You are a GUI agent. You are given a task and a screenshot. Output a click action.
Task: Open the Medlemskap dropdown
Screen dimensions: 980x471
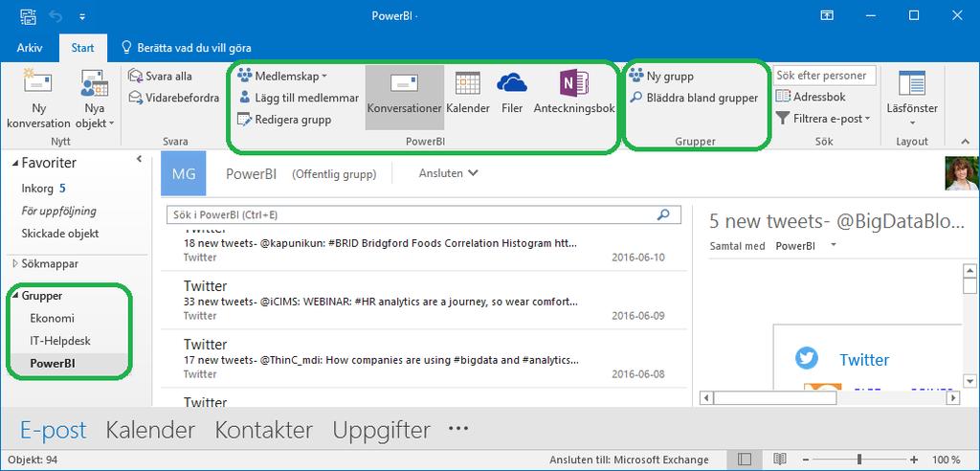pyautogui.click(x=282, y=77)
